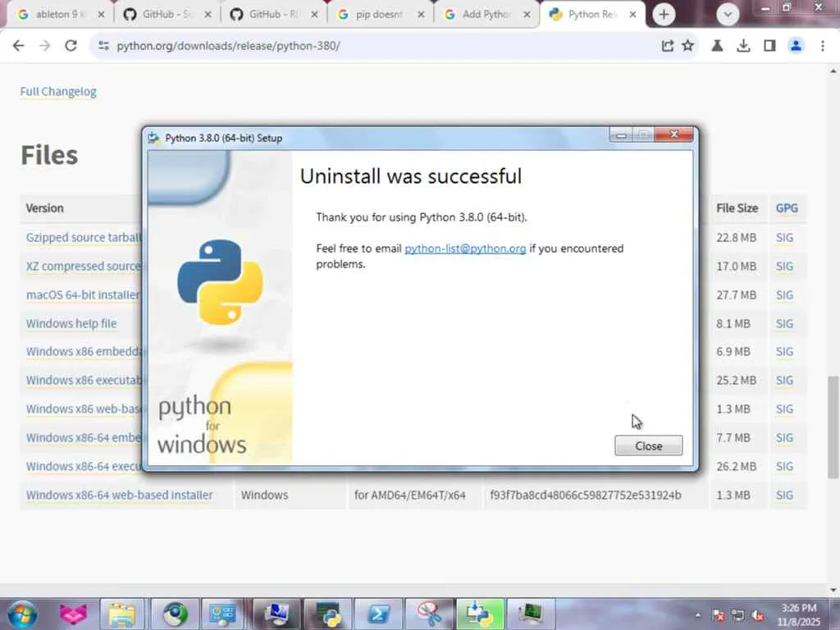Close the 'ableton 9' tab
The height and width of the screenshot is (630, 840).
point(101,15)
